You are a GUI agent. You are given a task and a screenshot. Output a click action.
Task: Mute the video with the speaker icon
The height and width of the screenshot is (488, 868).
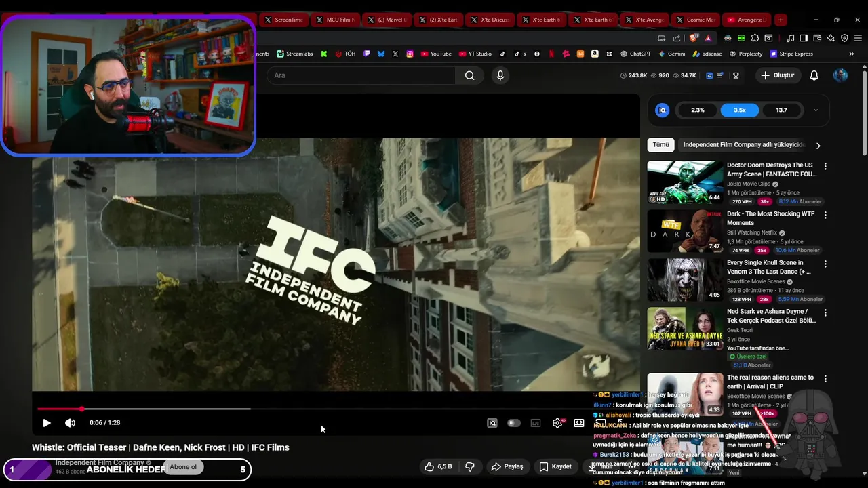[x=70, y=423]
